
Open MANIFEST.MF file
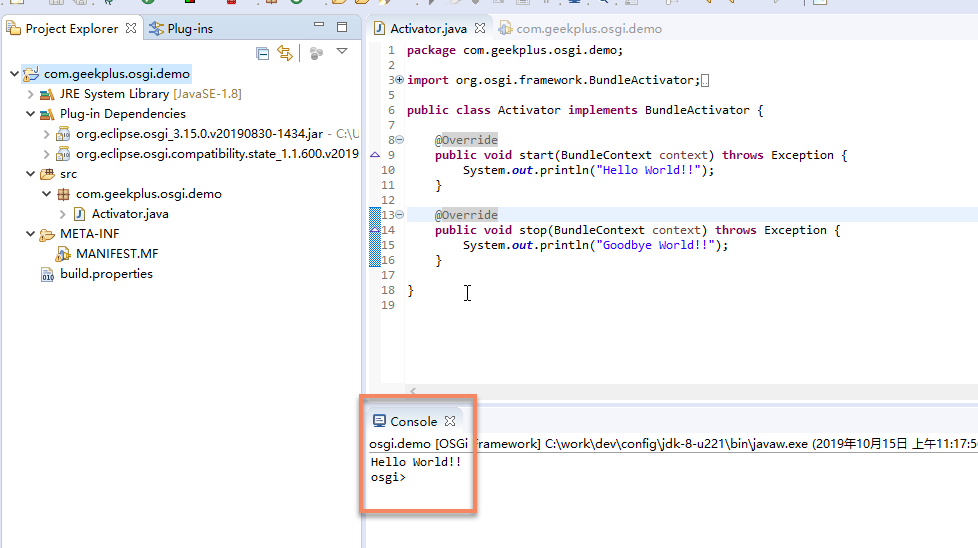coord(117,254)
